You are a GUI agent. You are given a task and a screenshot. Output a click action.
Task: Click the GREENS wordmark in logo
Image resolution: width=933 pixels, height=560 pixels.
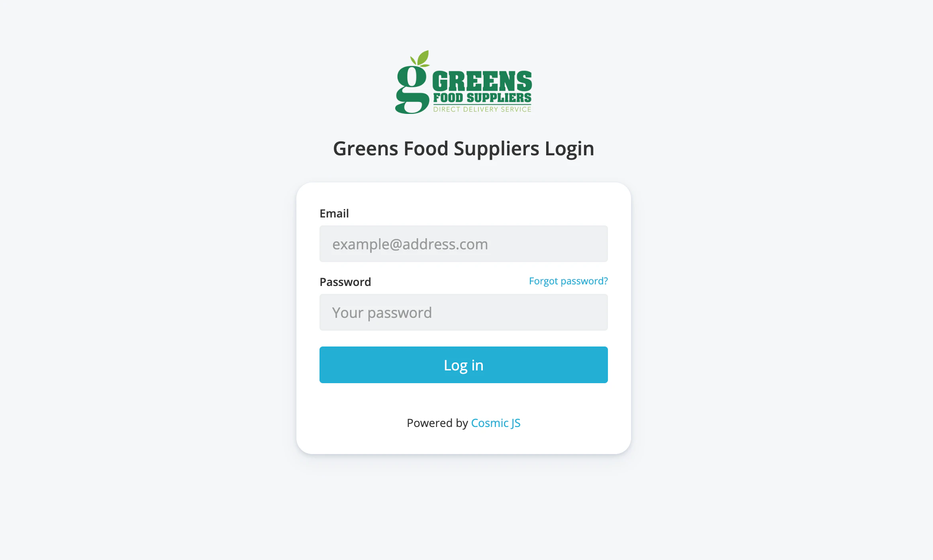pos(482,81)
